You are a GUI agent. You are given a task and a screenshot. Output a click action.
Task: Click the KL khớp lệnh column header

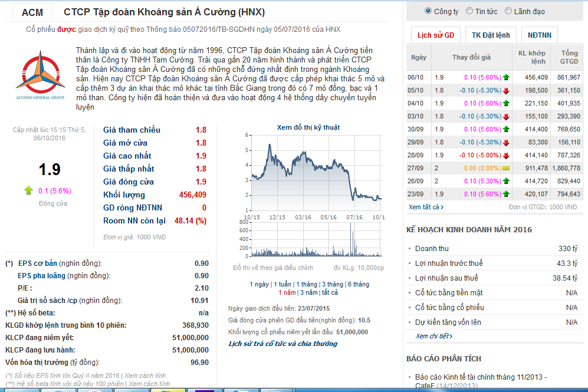531,57
